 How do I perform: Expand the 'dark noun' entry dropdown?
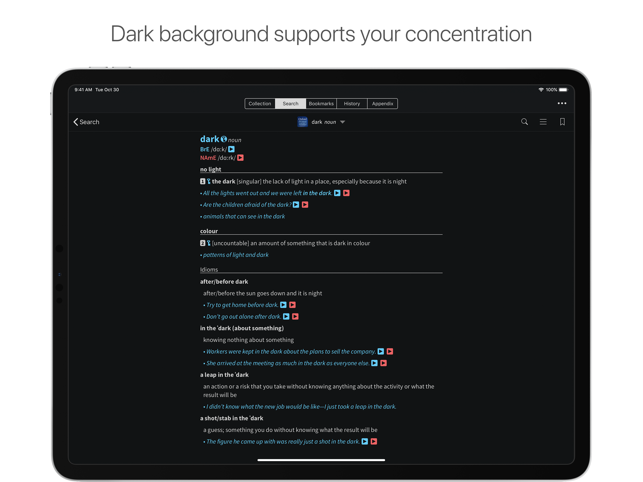(342, 122)
